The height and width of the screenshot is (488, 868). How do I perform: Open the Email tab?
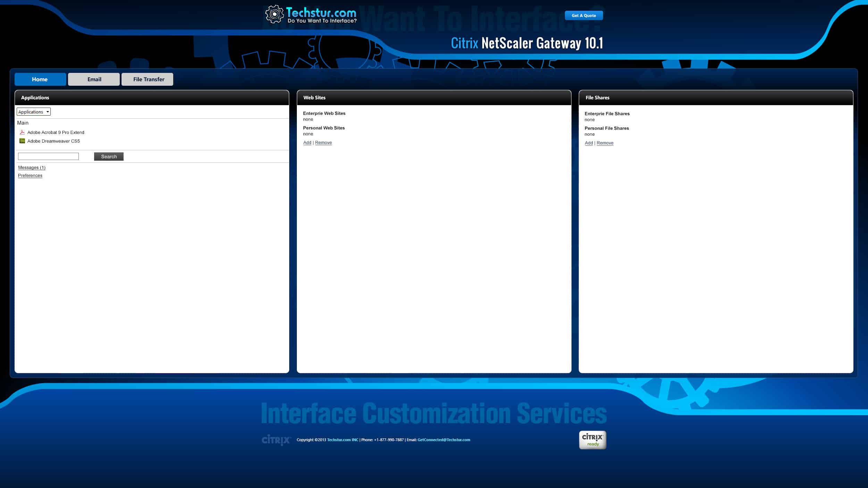click(94, 79)
